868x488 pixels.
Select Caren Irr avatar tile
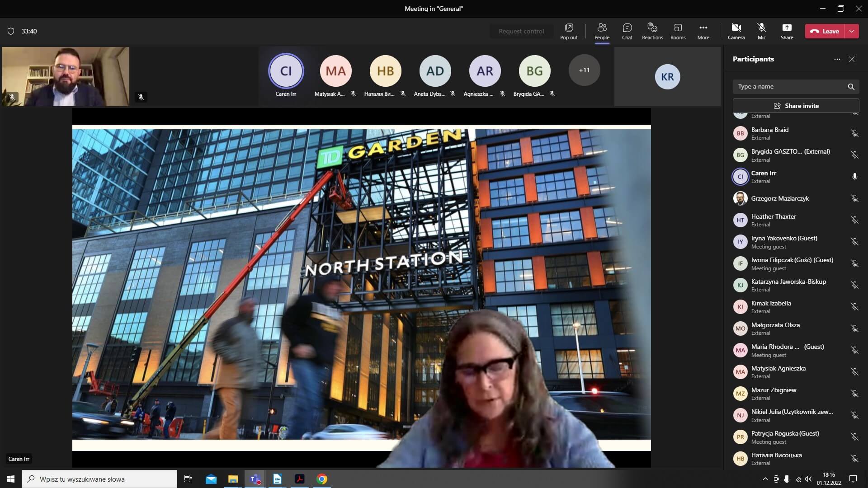point(286,71)
